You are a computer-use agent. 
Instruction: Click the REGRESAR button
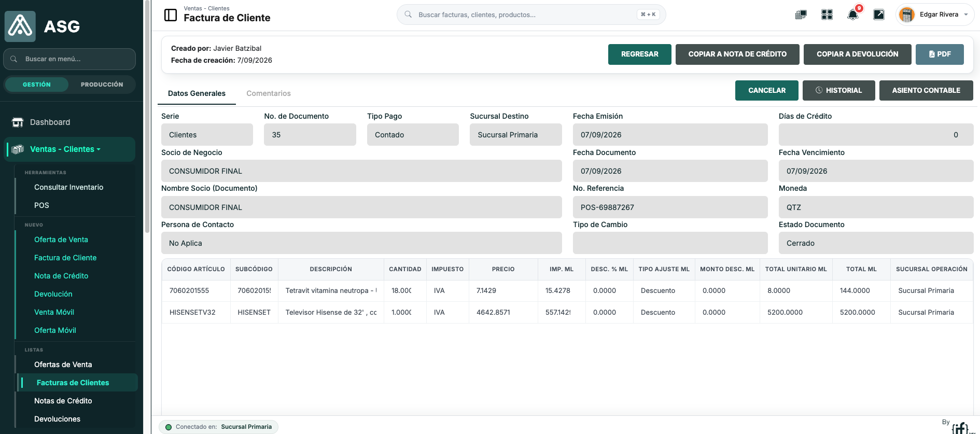pyautogui.click(x=640, y=54)
